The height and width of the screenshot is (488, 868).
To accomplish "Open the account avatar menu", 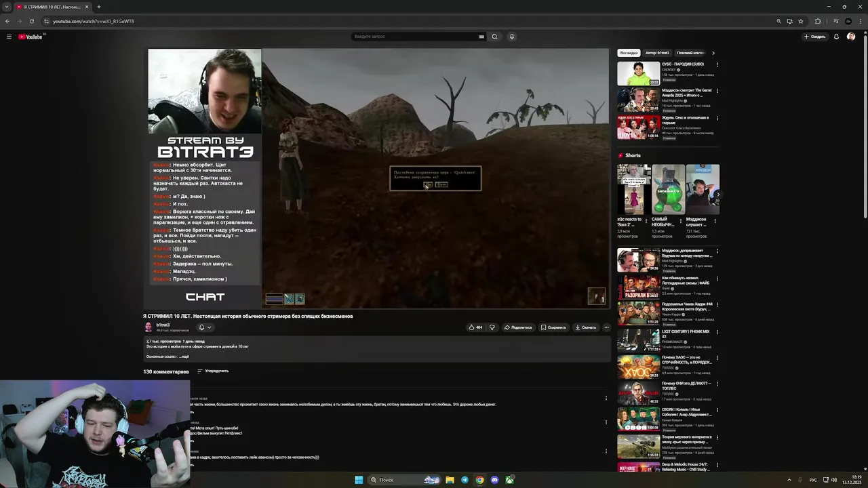I will (x=851, y=37).
